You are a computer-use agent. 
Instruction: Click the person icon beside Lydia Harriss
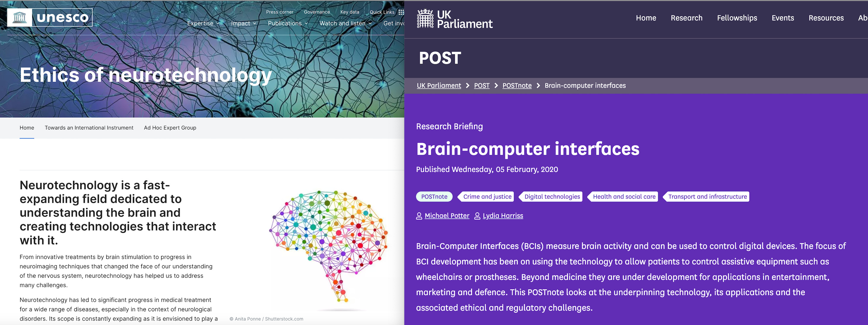477,216
